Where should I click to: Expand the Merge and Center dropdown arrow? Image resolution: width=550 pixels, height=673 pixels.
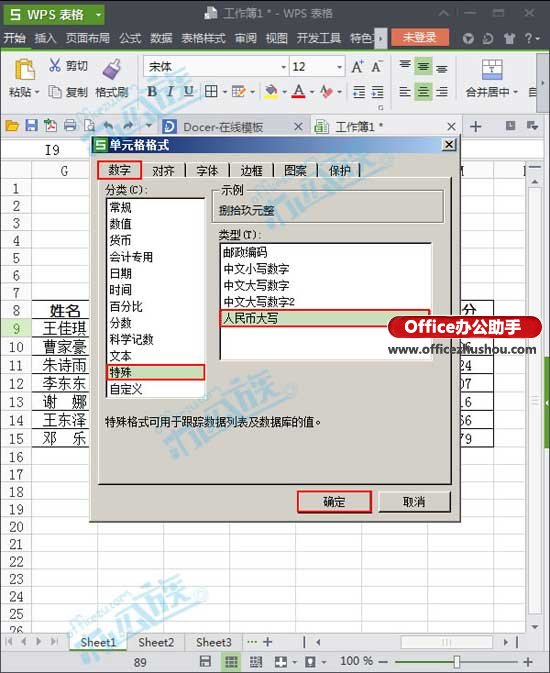pyautogui.click(x=516, y=92)
